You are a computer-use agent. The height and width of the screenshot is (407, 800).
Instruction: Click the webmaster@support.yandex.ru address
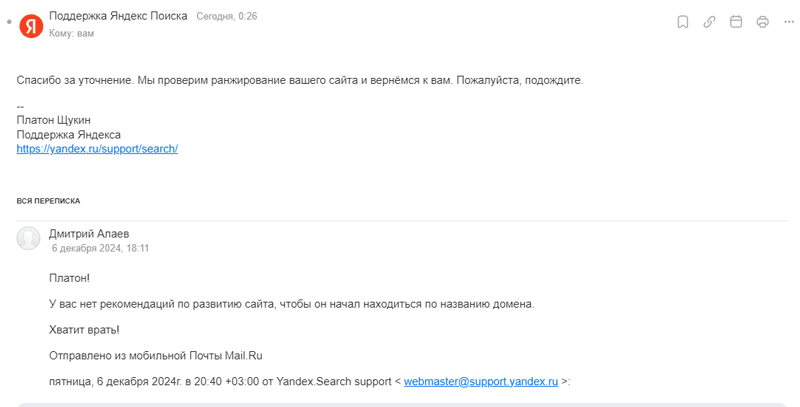[x=481, y=381]
